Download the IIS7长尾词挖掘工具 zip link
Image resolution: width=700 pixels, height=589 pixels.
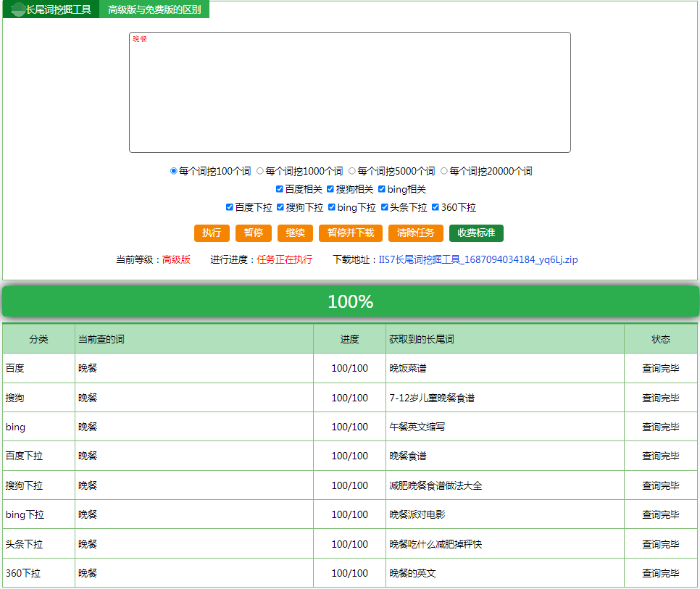478,259
